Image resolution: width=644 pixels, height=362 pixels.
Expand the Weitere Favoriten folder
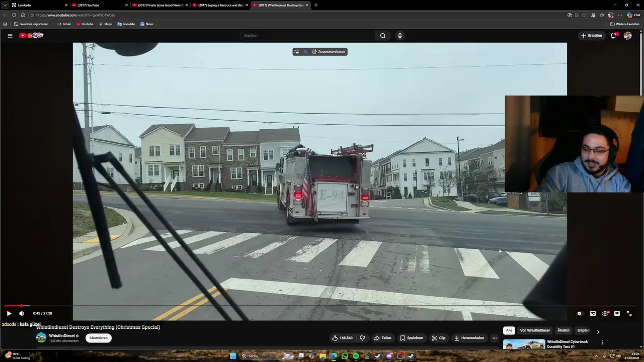(625, 24)
